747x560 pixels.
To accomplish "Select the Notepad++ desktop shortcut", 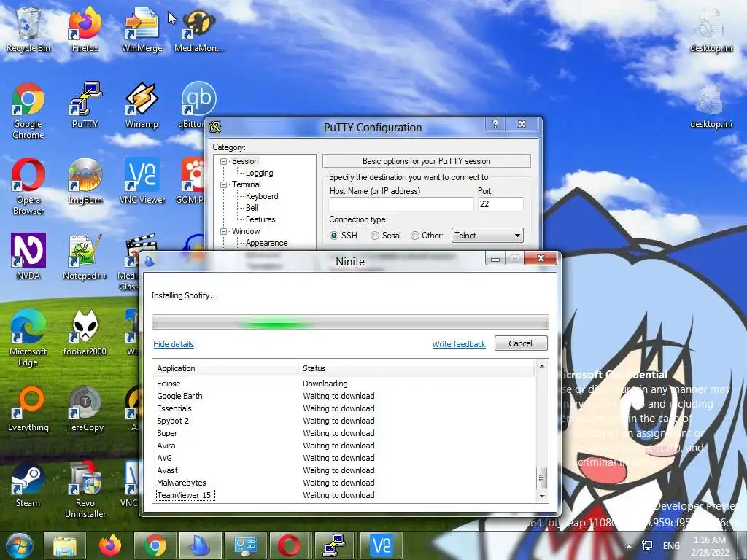I will click(85, 256).
